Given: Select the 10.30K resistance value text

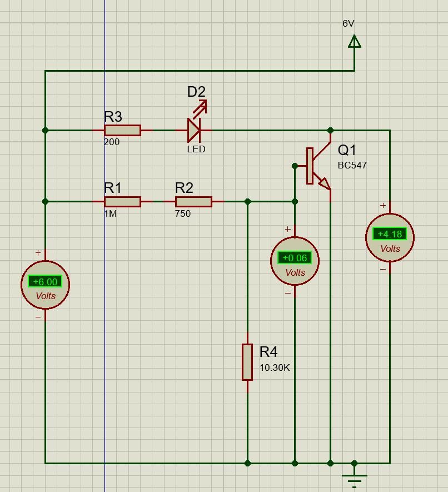Looking at the screenshot, I should click(275, 367).
